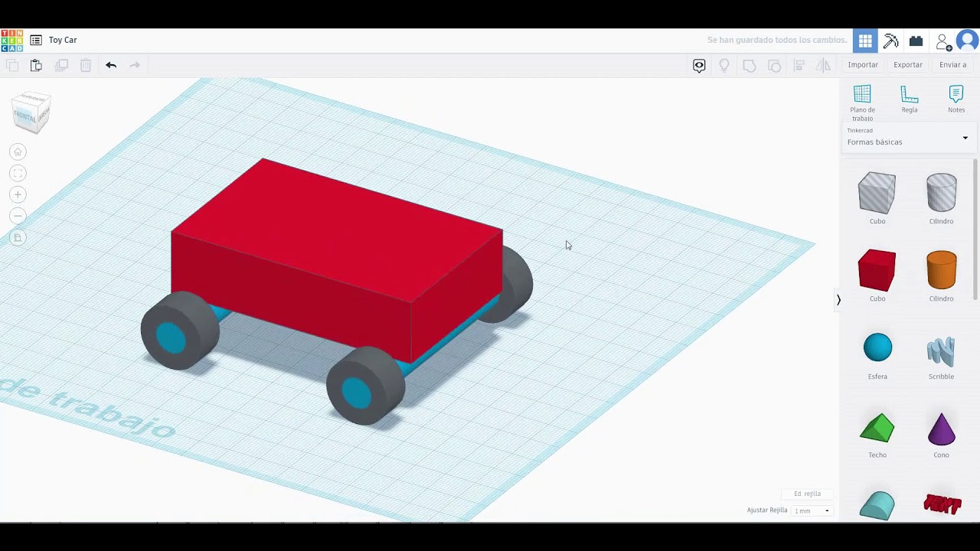Select the red Text shape
Screen dimensions: 980x551
(x=942, y=504)
